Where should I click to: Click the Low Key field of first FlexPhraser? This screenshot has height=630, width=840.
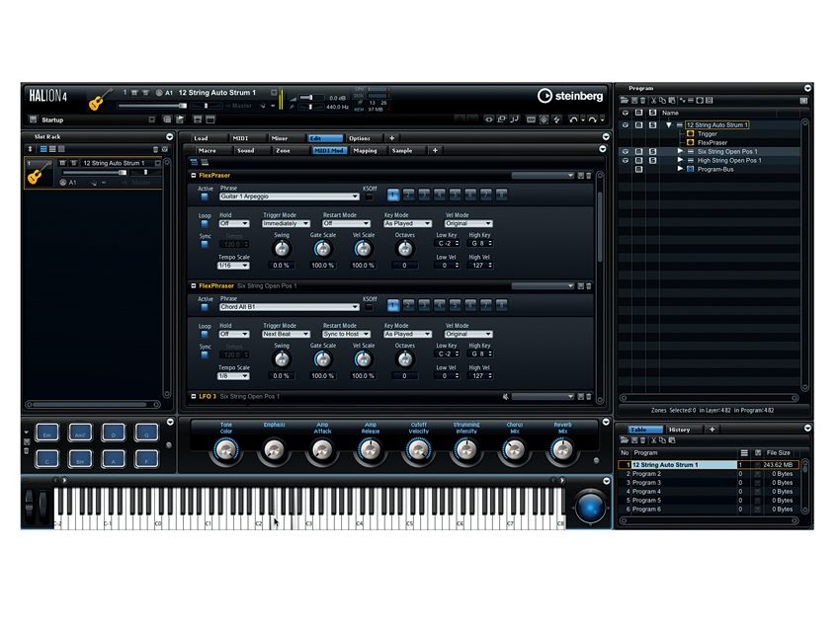click(448, 244)
